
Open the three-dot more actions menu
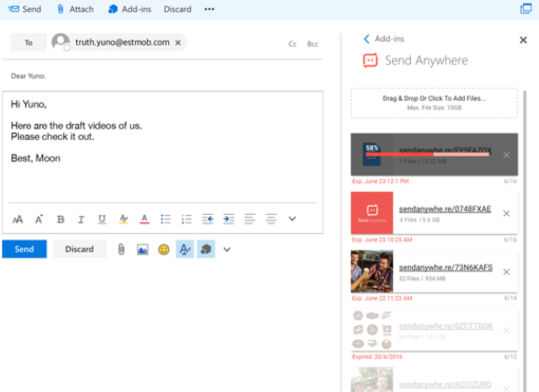click(209, 9)
